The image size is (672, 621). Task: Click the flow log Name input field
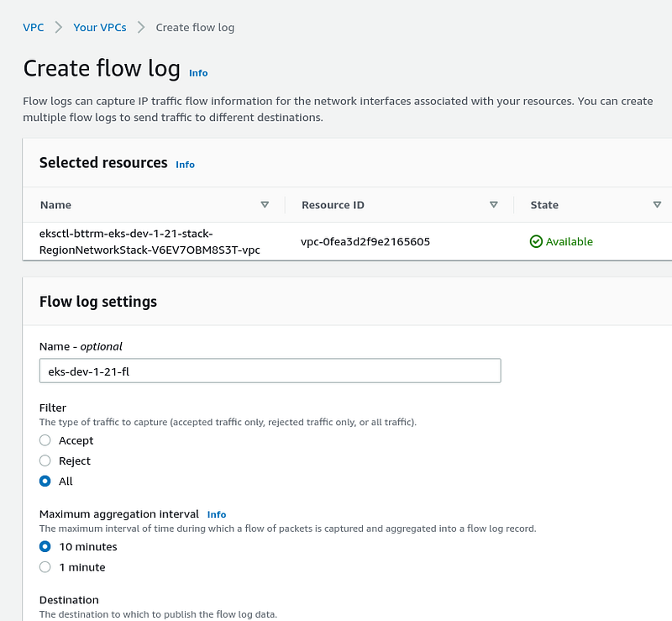click(270, 371)
